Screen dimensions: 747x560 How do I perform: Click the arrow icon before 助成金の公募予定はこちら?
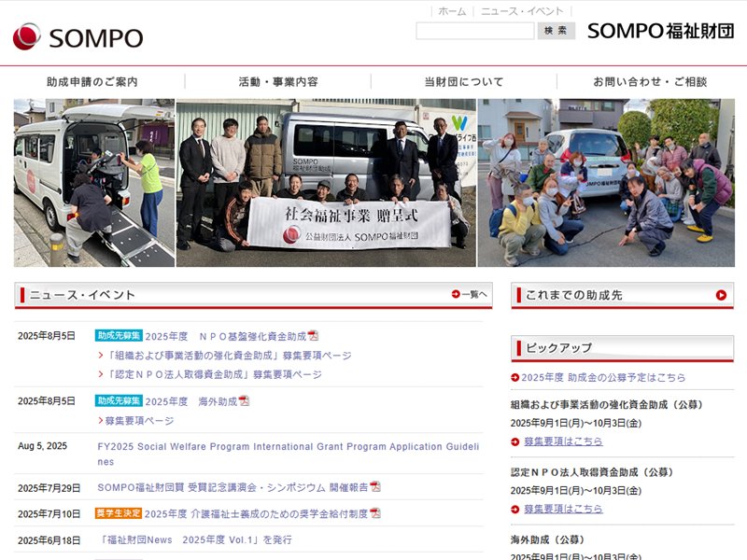(515, 378)
